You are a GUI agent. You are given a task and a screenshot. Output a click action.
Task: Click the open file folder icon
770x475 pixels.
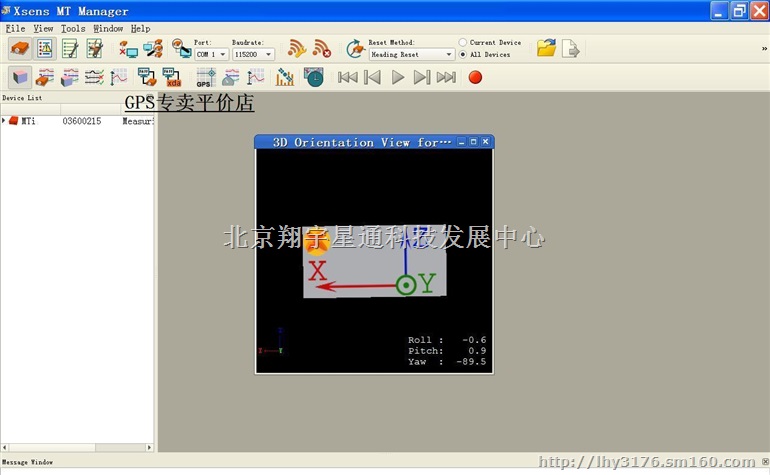[546, 48]
